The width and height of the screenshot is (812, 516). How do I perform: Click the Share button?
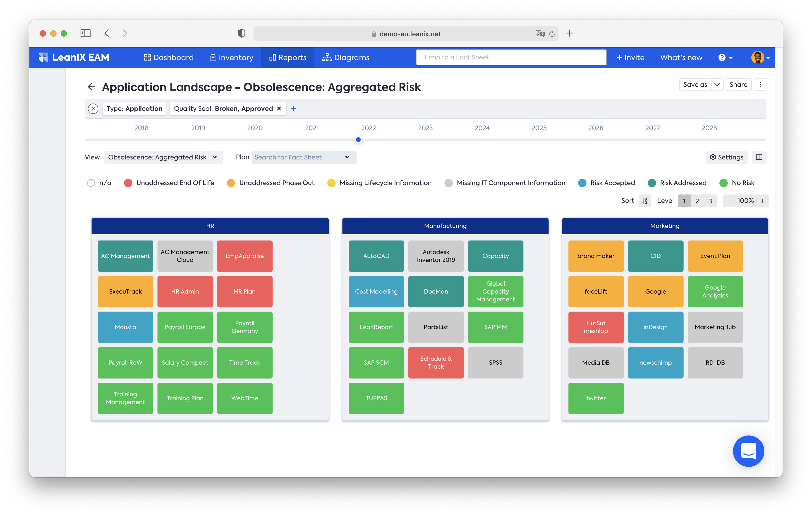coord(738,85)
